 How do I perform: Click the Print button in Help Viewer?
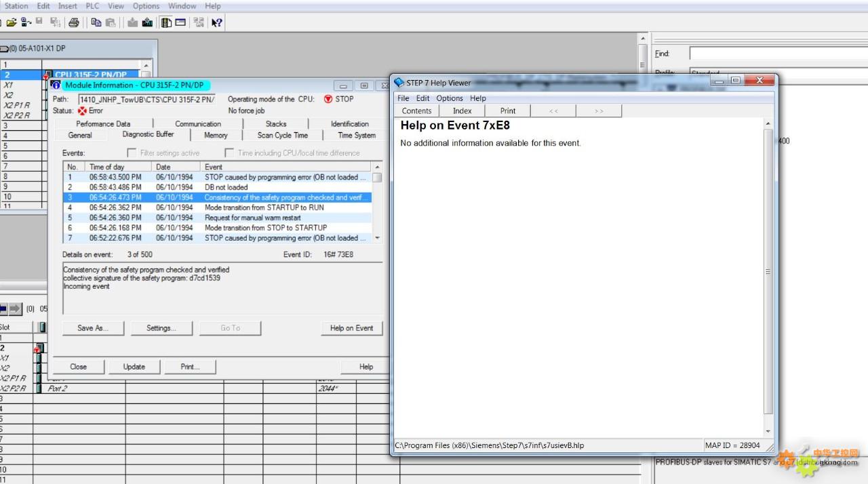pos(508,111)
